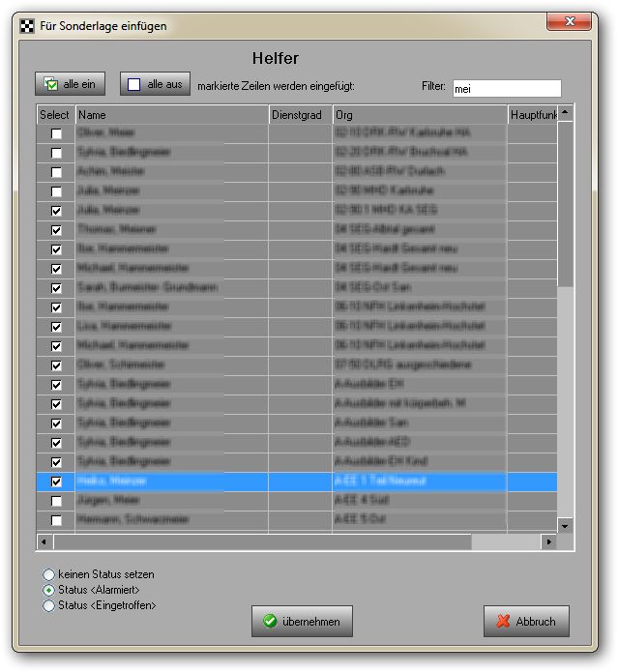This screenshot has width=618, height=672.
Task: Click the 'Select' column header
Action: 56,115
